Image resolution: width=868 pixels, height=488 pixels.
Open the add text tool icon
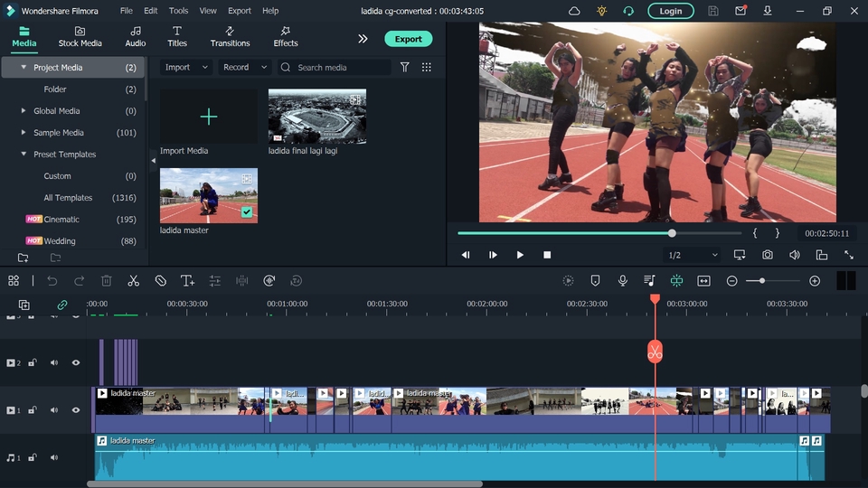[x=188, y=281]
